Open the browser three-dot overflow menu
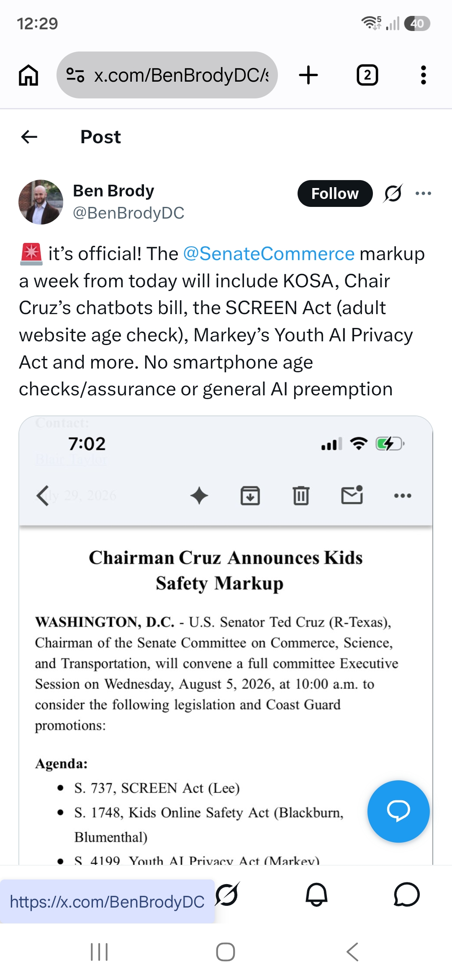Screen dimensions: 452x980 point(423,75)
